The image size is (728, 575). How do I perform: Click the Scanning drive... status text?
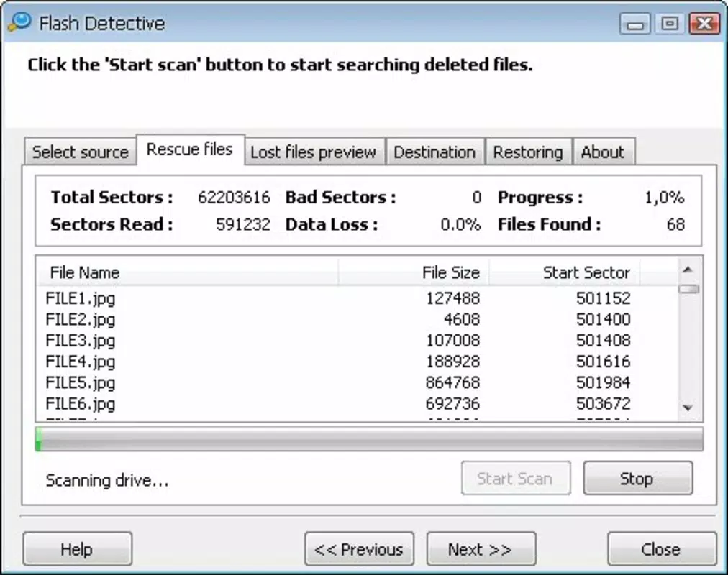(x=106, y=480)
